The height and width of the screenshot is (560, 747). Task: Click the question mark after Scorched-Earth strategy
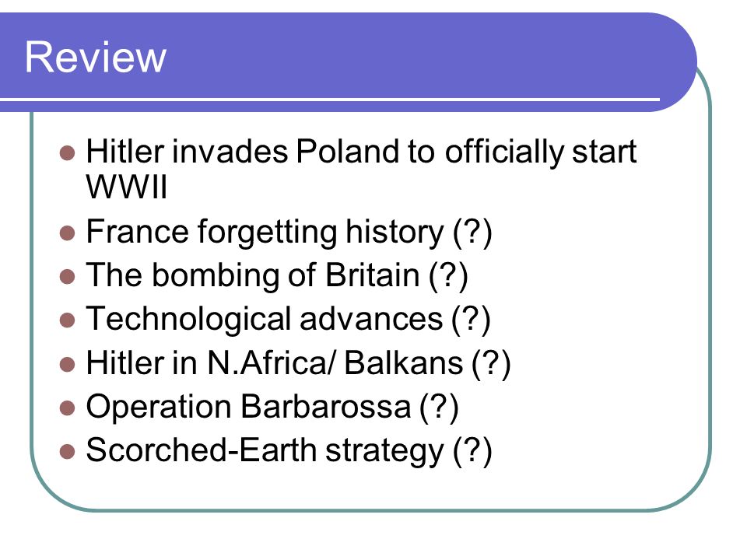click(472, 451)
